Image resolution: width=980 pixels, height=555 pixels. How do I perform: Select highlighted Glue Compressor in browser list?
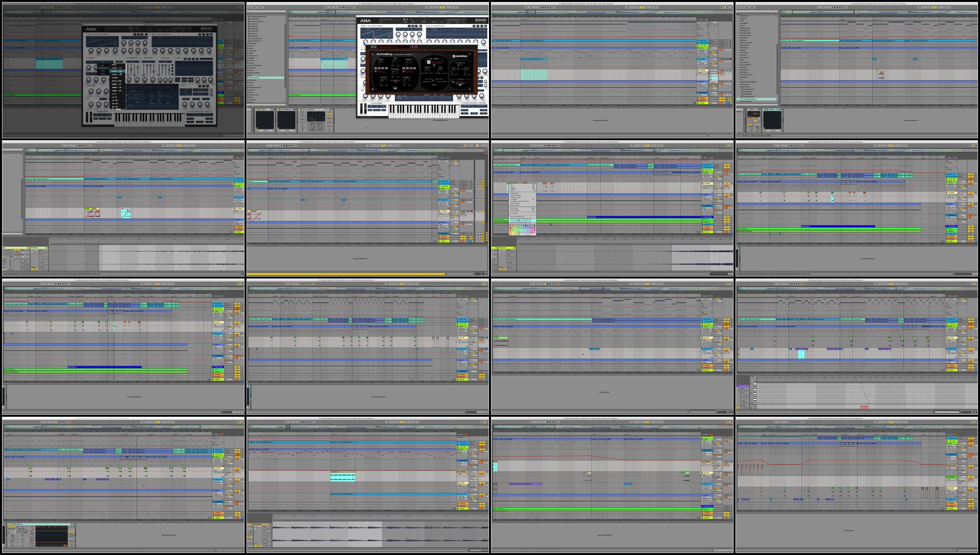[266, 78]
